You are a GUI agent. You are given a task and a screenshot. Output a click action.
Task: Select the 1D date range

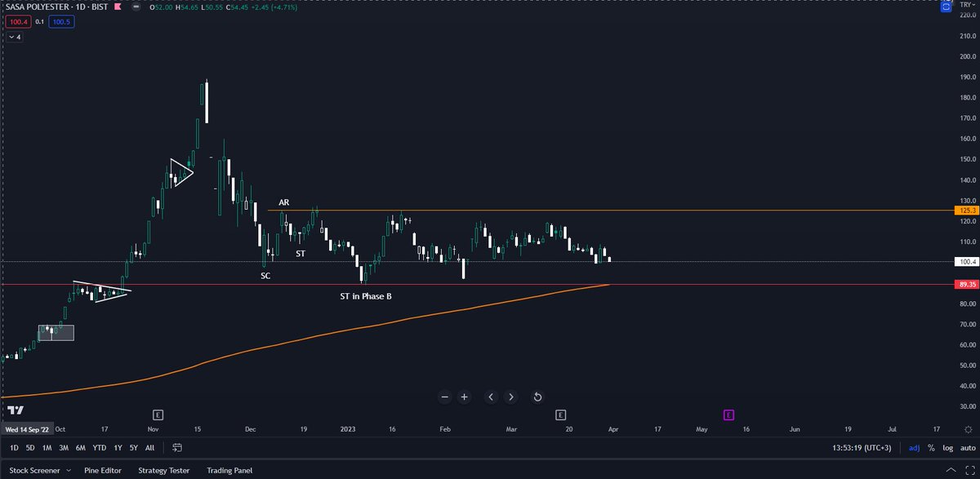14,448
